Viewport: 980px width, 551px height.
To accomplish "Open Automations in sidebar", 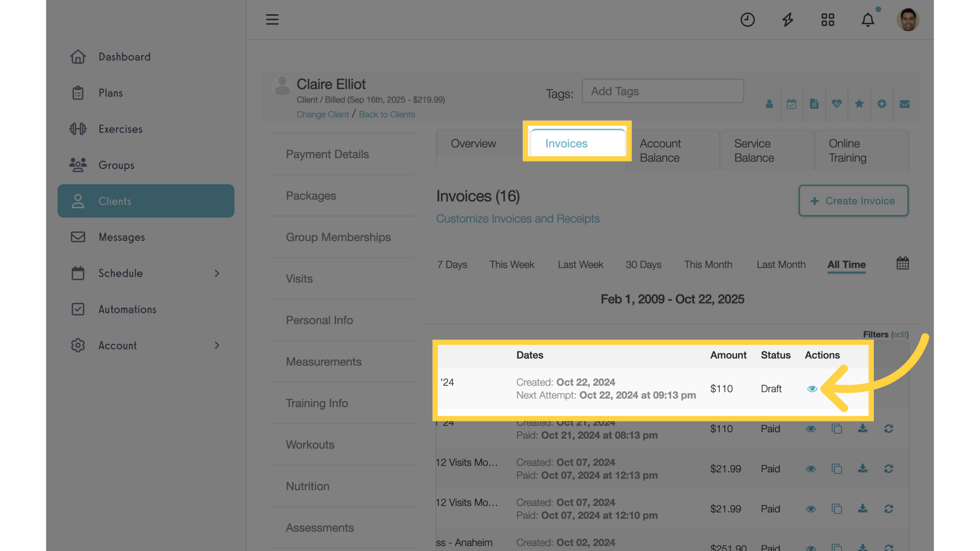I will (146, 309).
